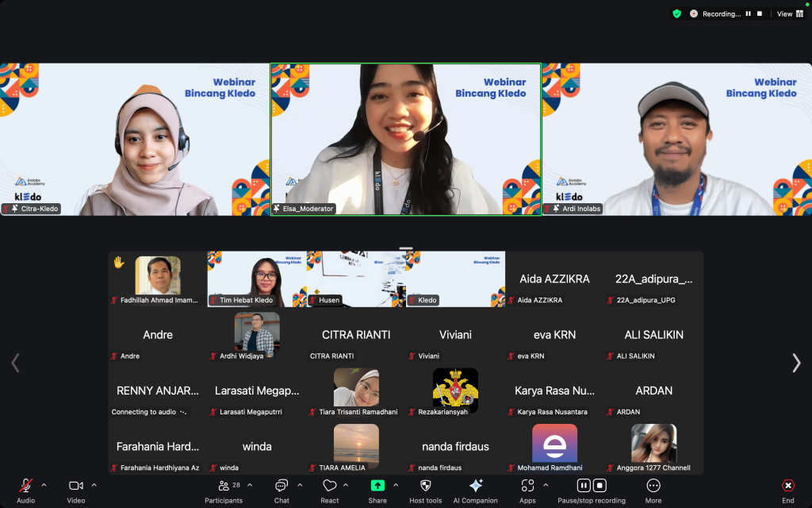Click pin icon on Elsa_Moderator label
The height and width of the screenshot is (508, 812).
point(277,209)
